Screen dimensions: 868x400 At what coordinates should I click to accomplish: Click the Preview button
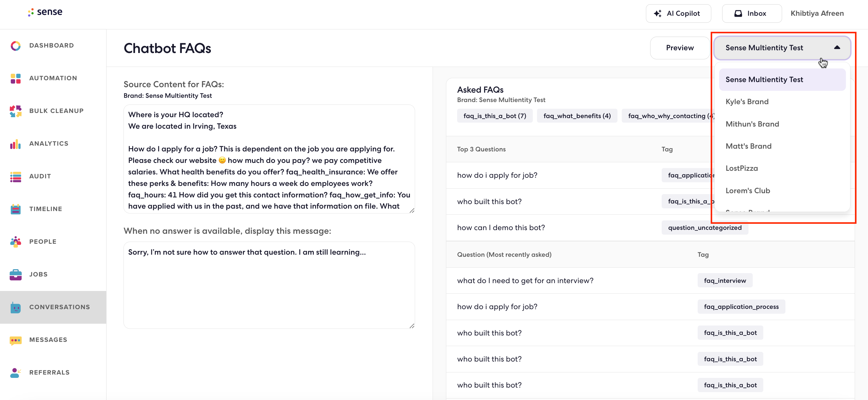click(680, 48)
